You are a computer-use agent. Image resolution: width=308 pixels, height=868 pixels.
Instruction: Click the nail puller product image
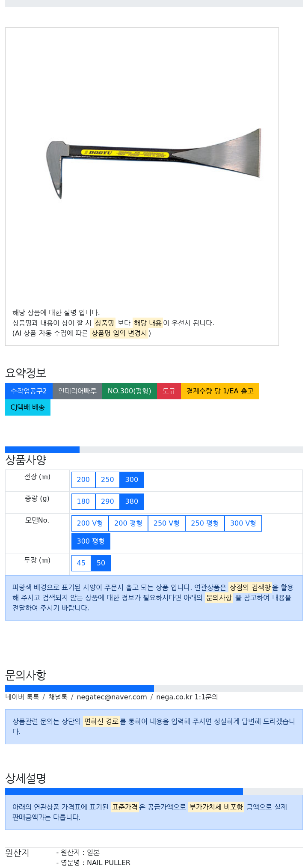point(153,163)
